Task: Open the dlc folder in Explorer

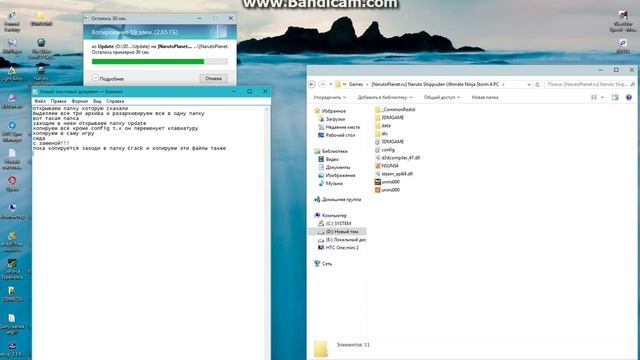Action: [x=381, y=133]
